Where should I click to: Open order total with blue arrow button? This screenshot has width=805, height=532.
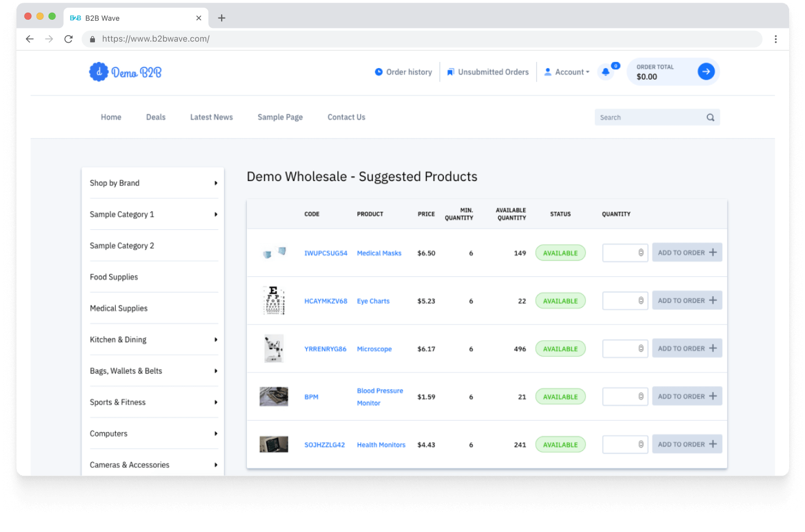point(706,71)
